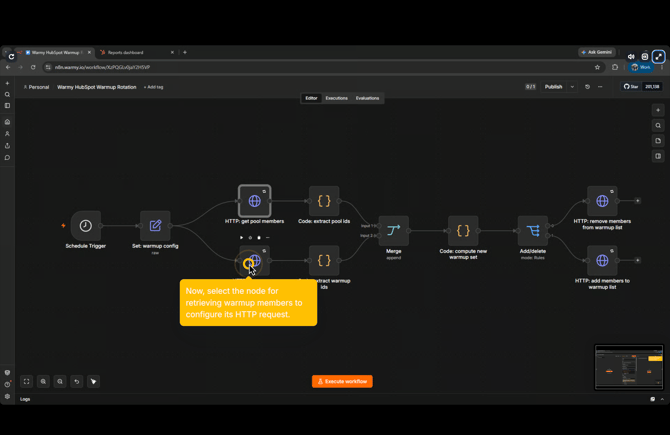Open the Code: extract pool ids node
This screenshot has height=435, width=670.
(324, 201)
